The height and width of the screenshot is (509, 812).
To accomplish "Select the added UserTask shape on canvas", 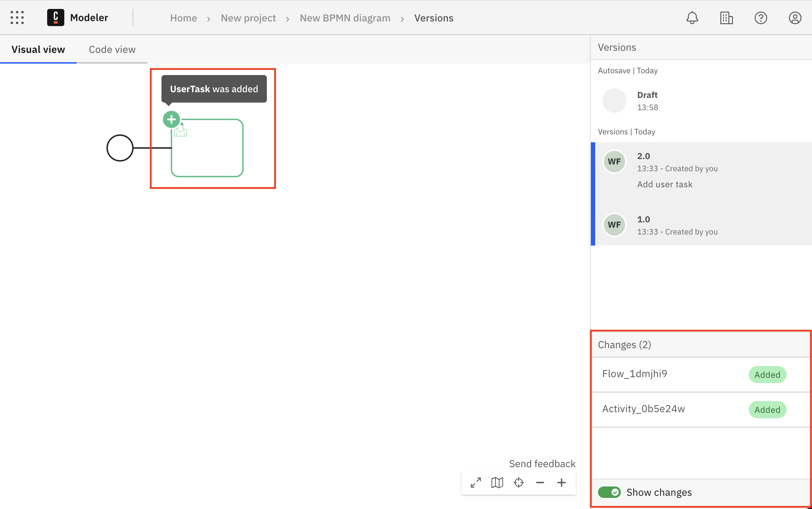I will pyautogui.click(x=207, y=148).
